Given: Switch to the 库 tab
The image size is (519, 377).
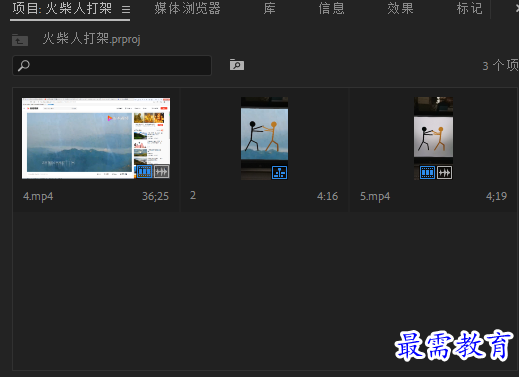Looking at the screenshot, I should [x=269, y=9].
